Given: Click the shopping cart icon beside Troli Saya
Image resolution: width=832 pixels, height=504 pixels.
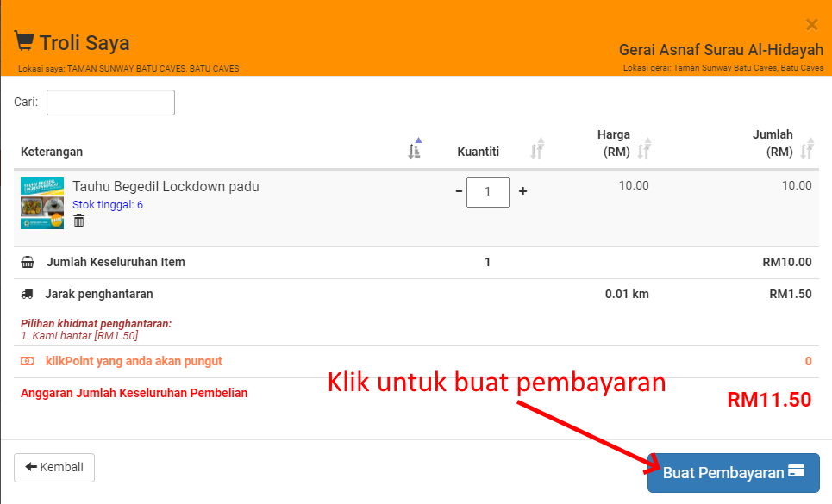Looking at the screenshot, I should 23,41.
